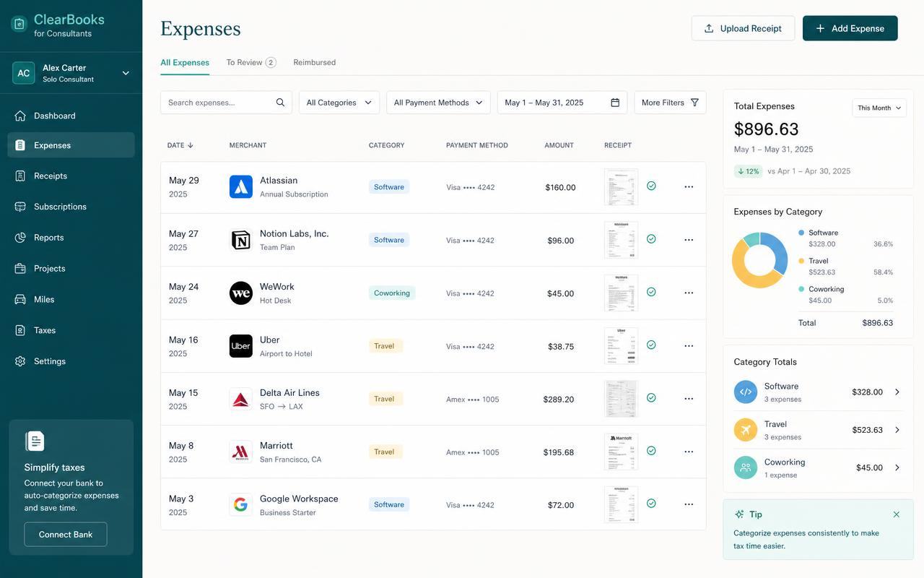Open Projects in the sidebar
This screenshot has height=578, width=924.
click(71, 268)
